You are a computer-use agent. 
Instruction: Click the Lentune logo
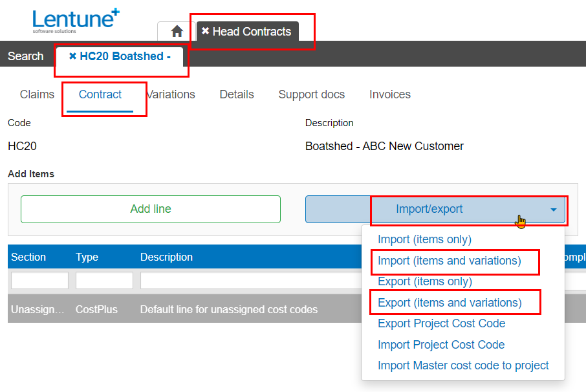(x=73, y=19)
